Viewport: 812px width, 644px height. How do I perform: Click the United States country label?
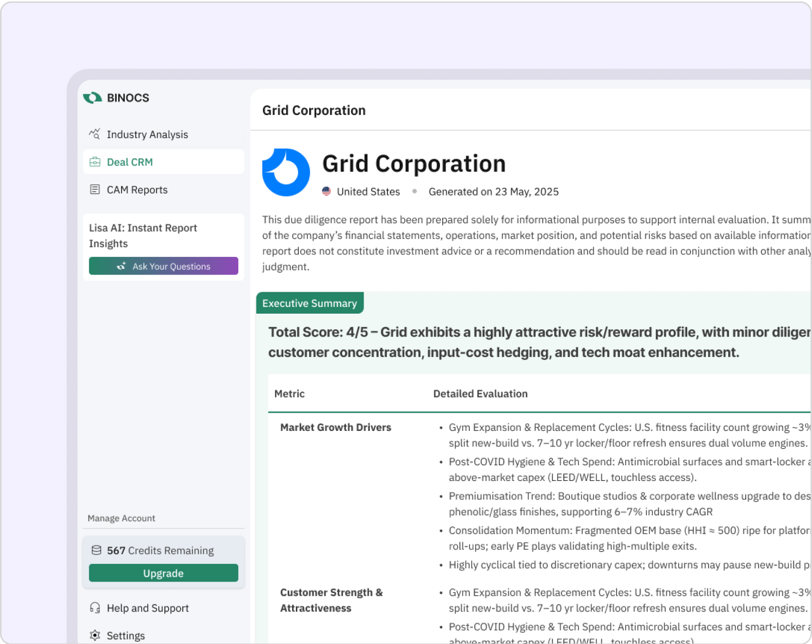(x=368, y=192)
